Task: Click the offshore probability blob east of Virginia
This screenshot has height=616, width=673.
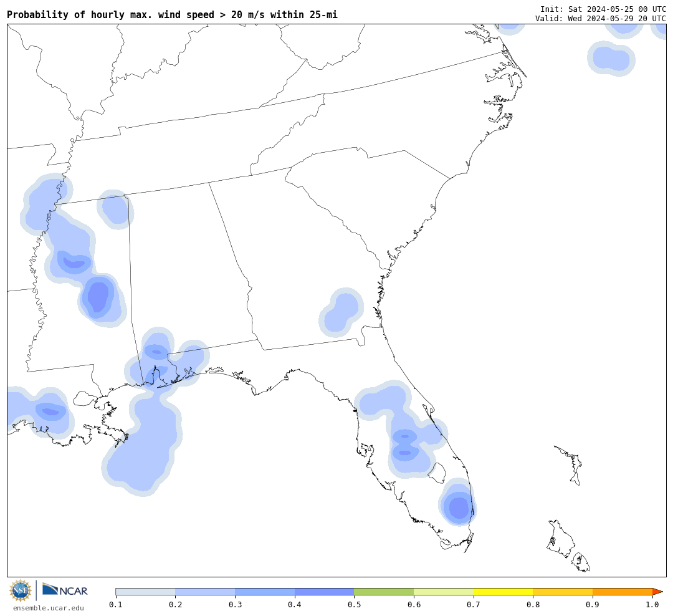Action: pyautogui.click(x=611, y=59)
